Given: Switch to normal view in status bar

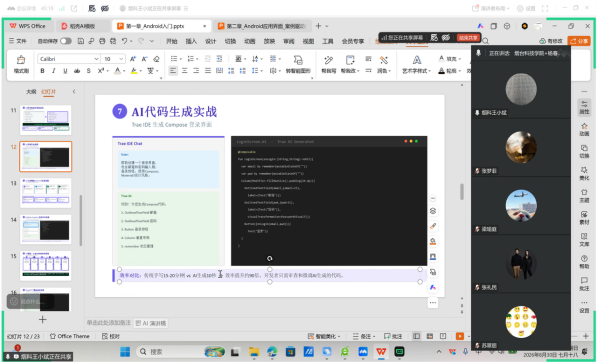Looking at the screenshot, I should click(x=417, y=336).
